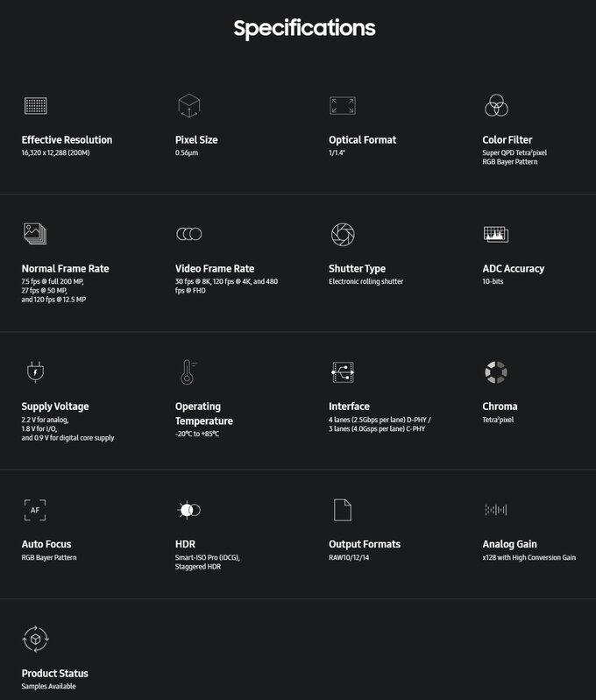
Task: Click the Color Filter overlapping circles icon
Action: (x=496, y=105)
